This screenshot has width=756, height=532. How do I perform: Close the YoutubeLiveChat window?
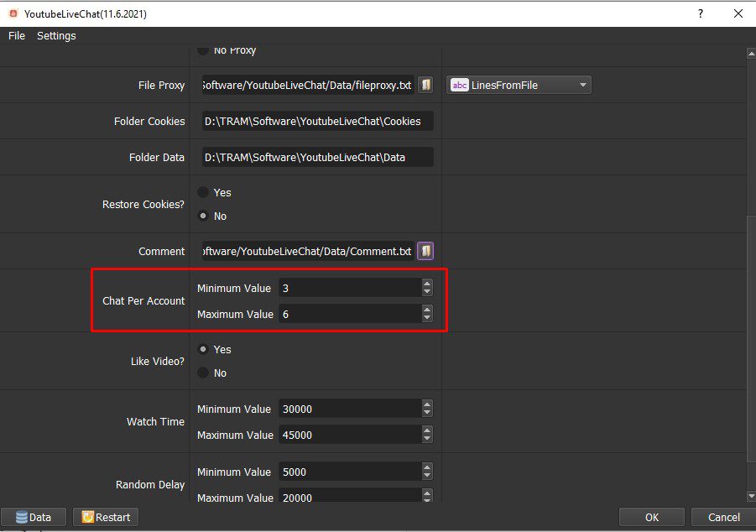coord(738,13)
